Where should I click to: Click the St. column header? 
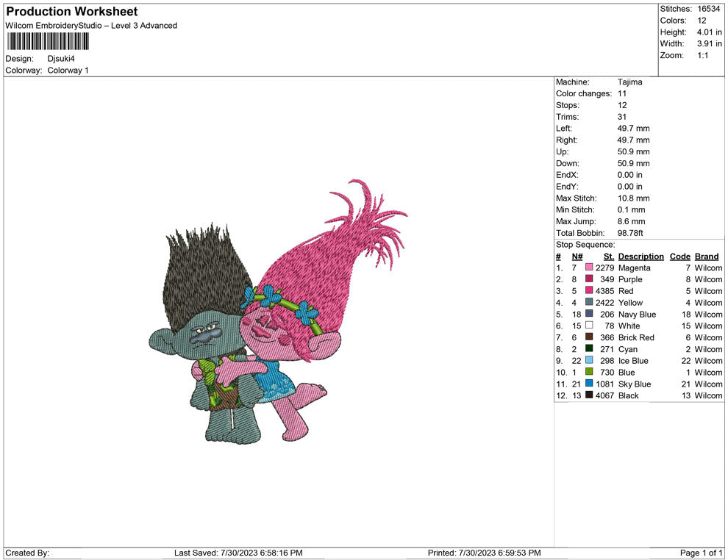(609, 256)
